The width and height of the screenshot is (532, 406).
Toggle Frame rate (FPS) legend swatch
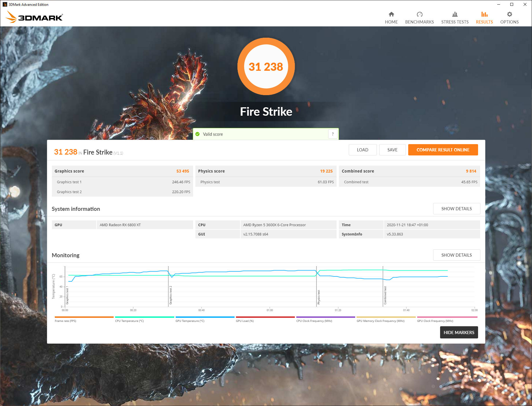(x=84, y=317)
